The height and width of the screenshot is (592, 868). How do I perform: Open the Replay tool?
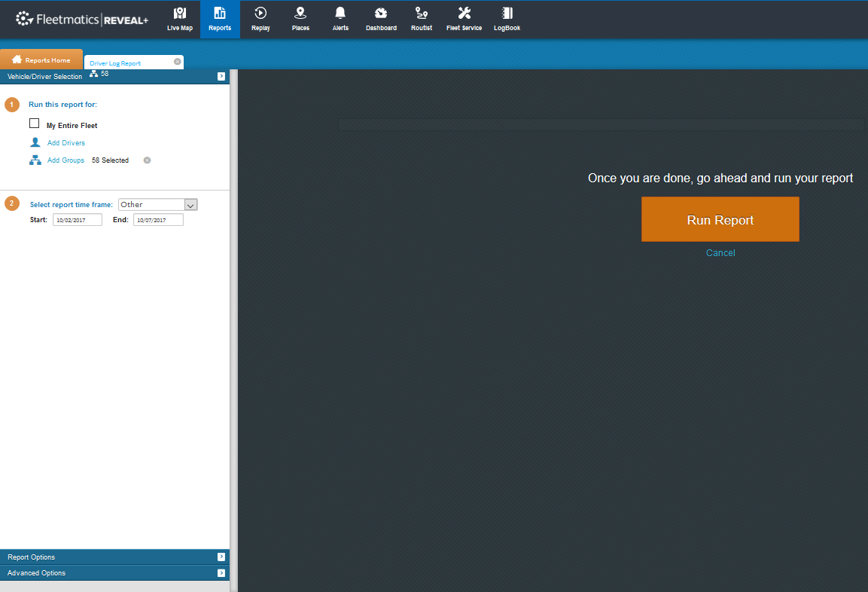(x=260, y=20)
